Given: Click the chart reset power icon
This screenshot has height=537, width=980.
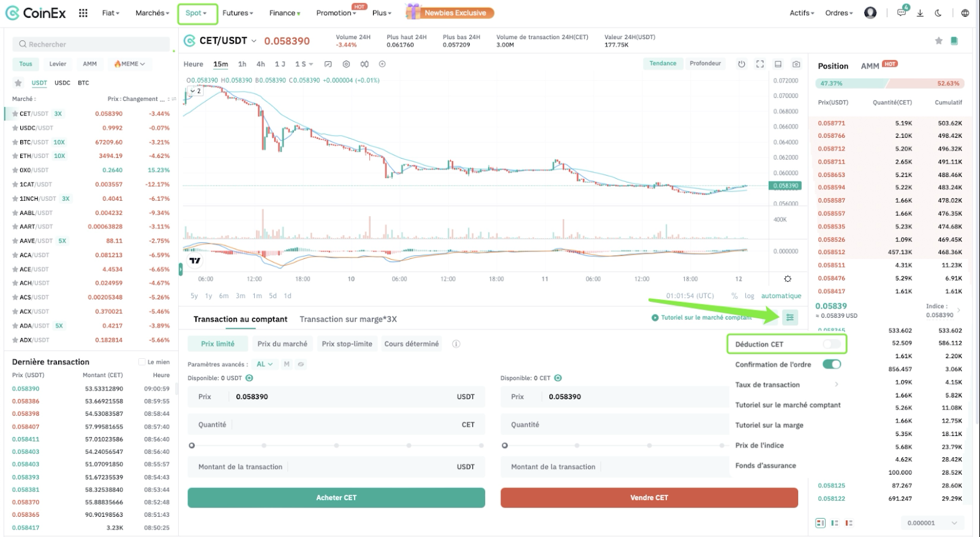Looking at the screenshot, I should coord(742,64).
